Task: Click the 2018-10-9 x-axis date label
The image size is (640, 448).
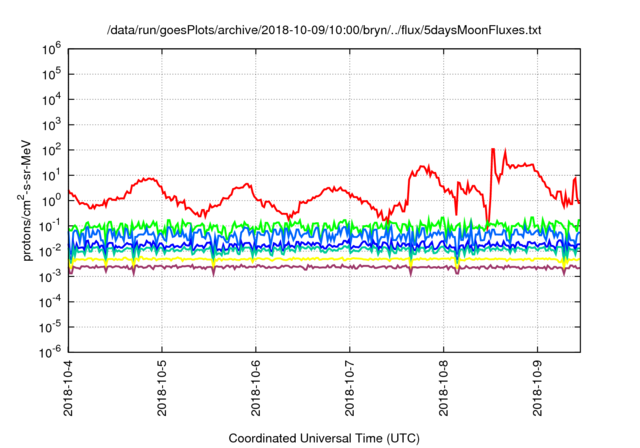Action: coord(538,388)
